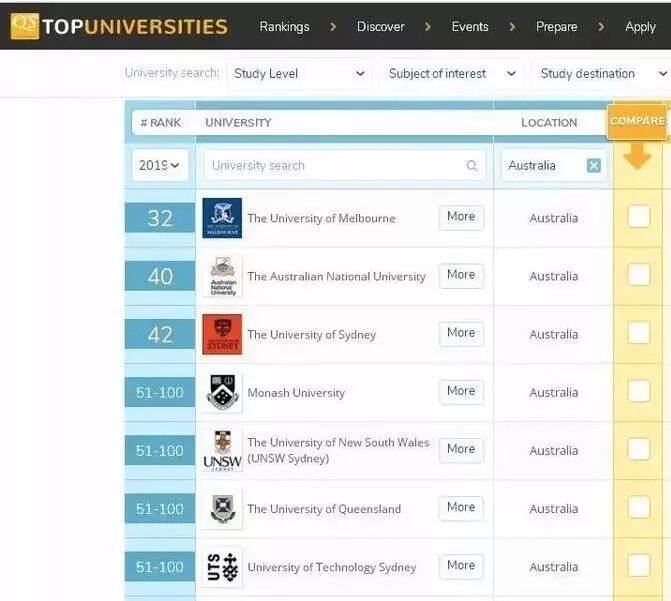Open The University of New South Wales link
This screenshot has height=601, width=671.
(x=338, y=450)
